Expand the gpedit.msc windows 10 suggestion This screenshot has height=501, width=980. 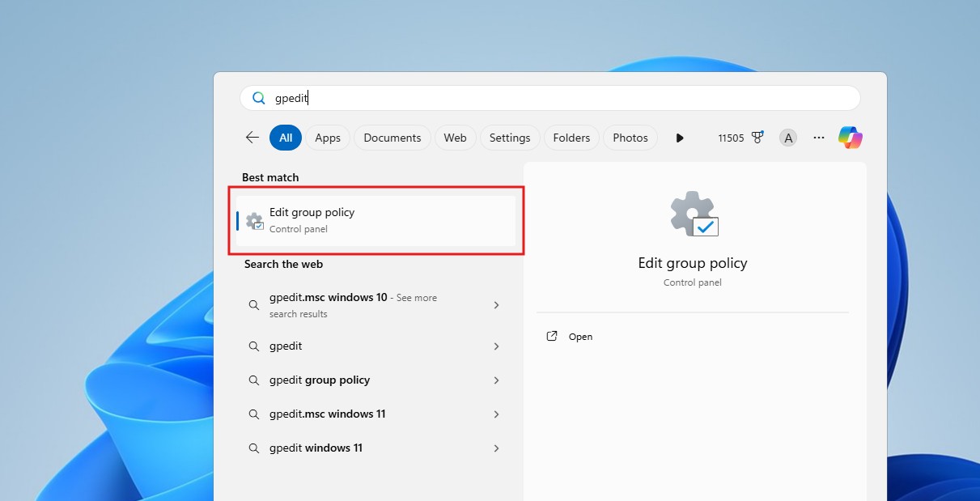[496, 305]
